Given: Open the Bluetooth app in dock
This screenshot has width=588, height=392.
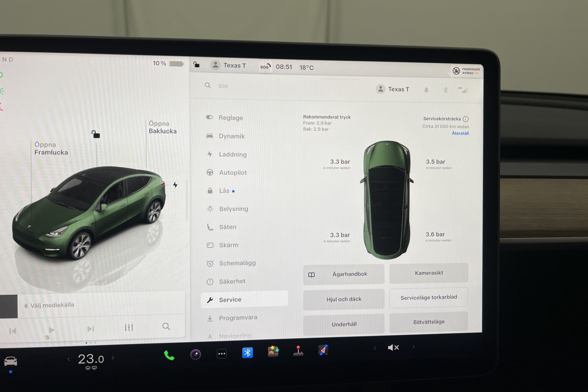Looking at the screenshot, I should [247, 353].
